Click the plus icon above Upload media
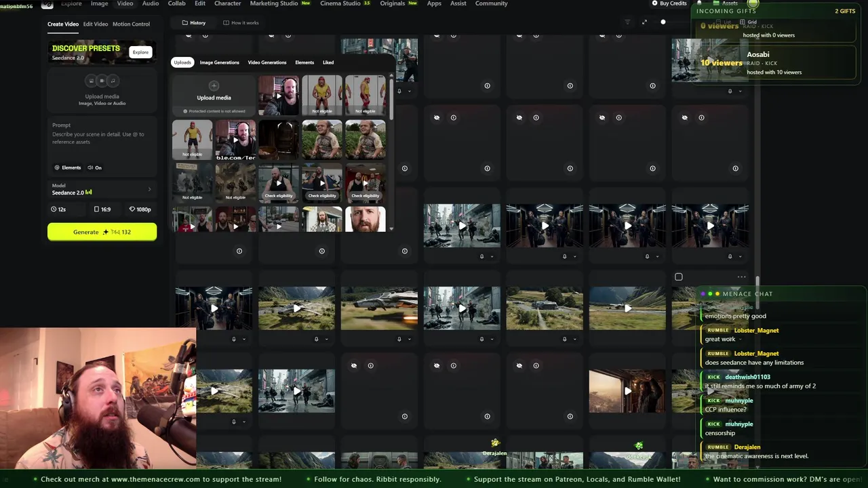Image resolution: width=868 pixels, height=488 pixels. 214,85
